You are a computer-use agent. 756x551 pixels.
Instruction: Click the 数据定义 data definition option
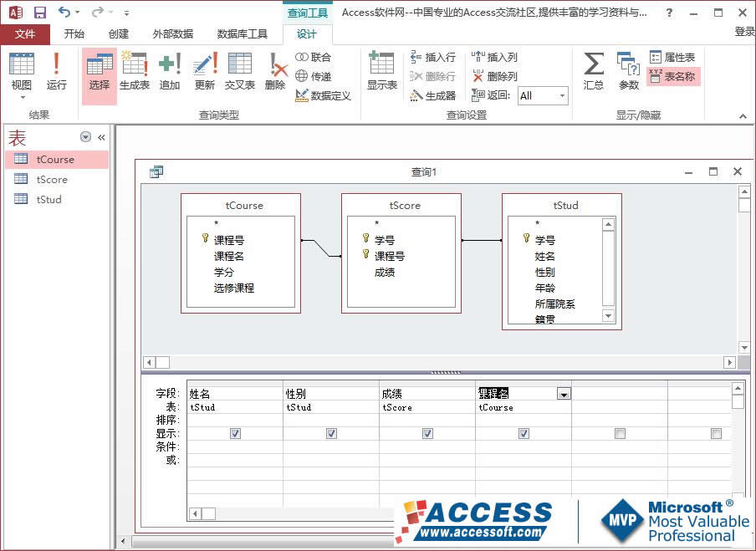click(323, 95)
